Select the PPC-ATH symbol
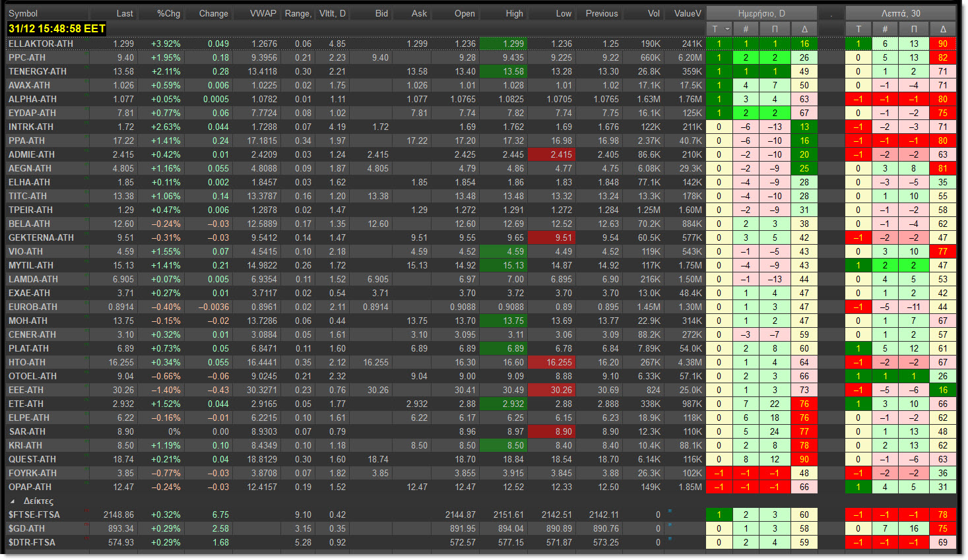Image resolution: width=968 pixels, height=560 pixels. tap(27, 57)
